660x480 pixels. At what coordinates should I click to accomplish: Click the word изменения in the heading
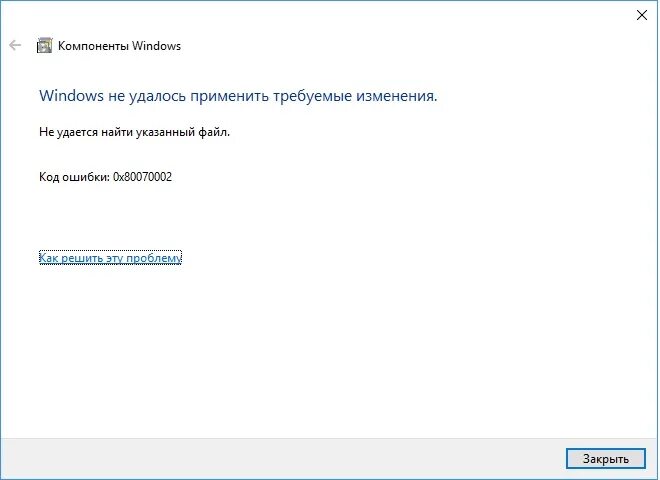[x=397, y=96]
